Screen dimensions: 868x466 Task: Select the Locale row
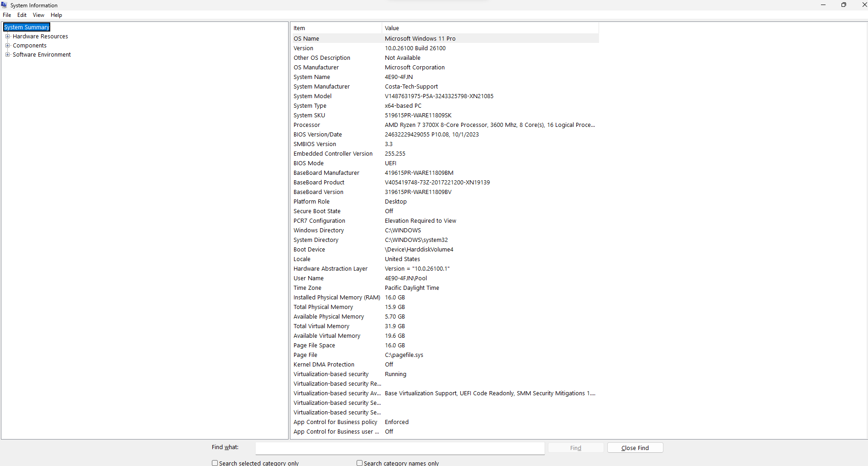pyautogui.click(x=445, y=259)
